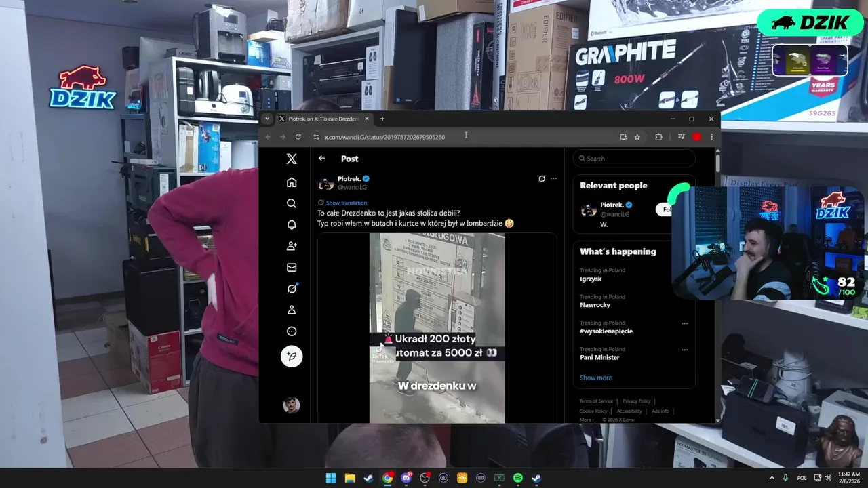Open the tab search dropdown arrow

pyautogui.click(x=267, y=119)
